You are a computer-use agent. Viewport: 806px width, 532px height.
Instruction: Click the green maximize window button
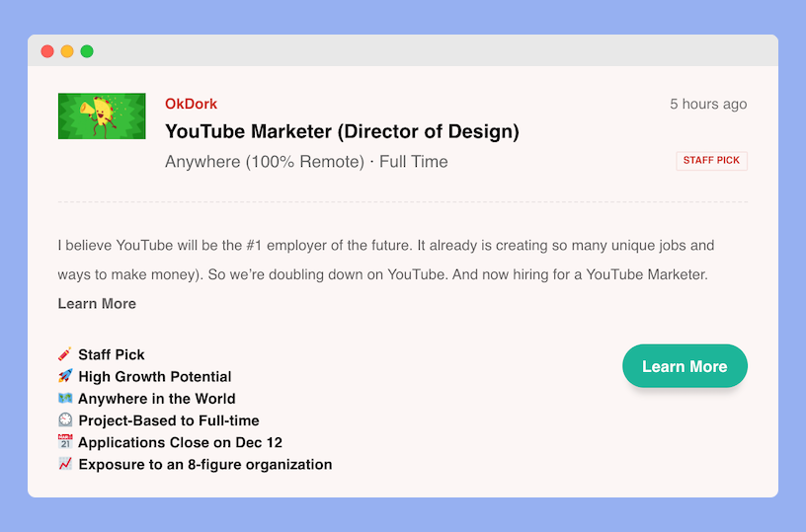click(x=87, y=51)
